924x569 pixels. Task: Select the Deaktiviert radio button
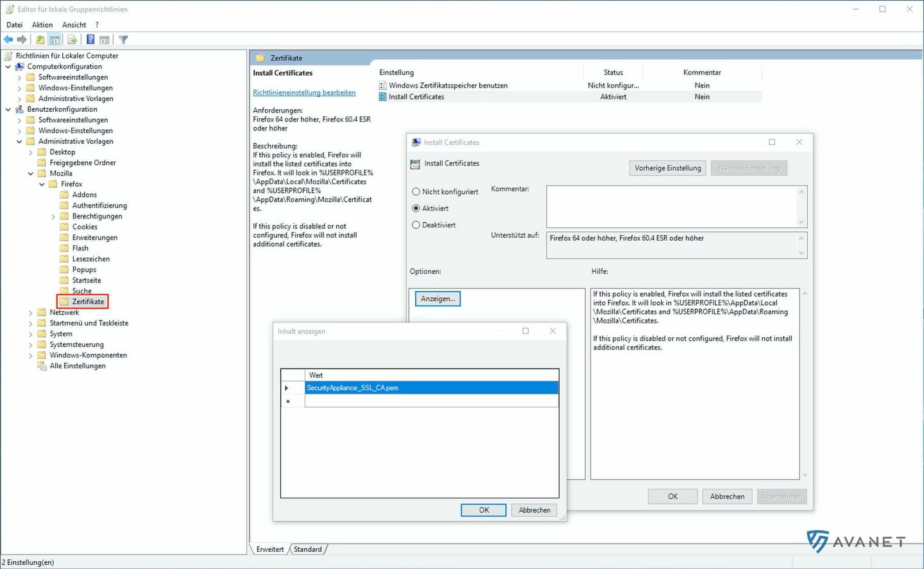coord(416,225)
